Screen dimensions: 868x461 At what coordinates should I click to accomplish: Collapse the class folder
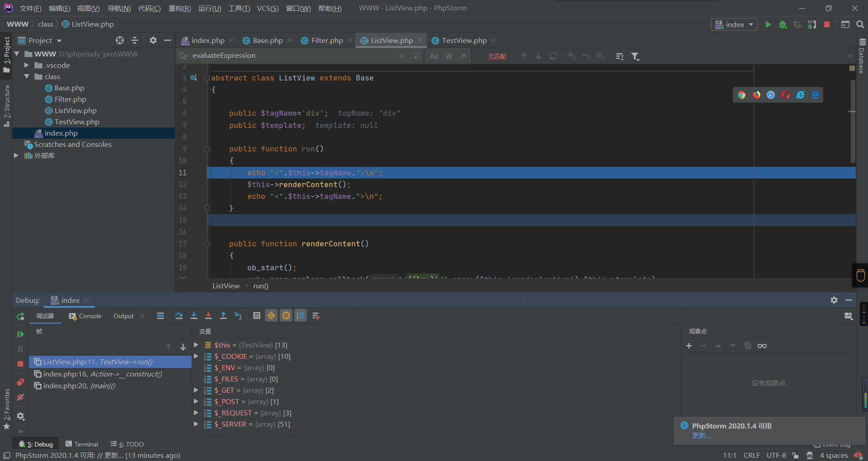(27, 76)
